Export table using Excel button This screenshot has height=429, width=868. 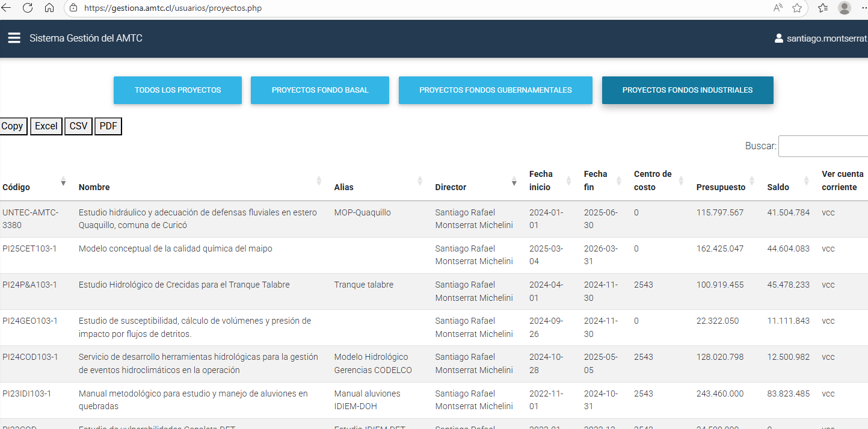pos(46,126)
